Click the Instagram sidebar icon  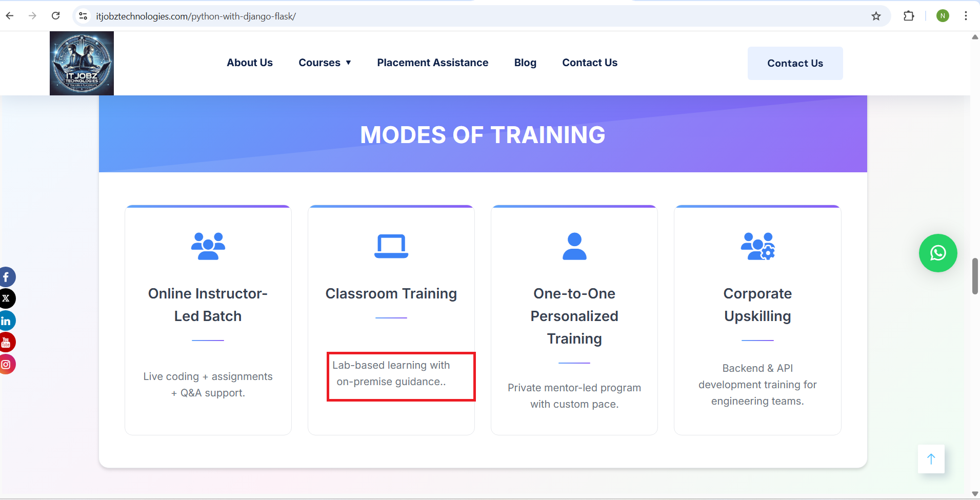(x=7, y=364)
